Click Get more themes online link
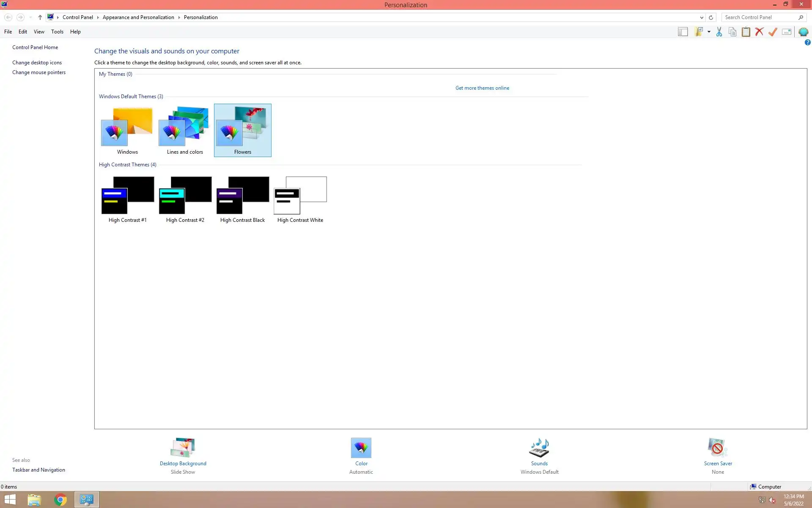This screenshot has height=508, width=812. click(482, 88)
